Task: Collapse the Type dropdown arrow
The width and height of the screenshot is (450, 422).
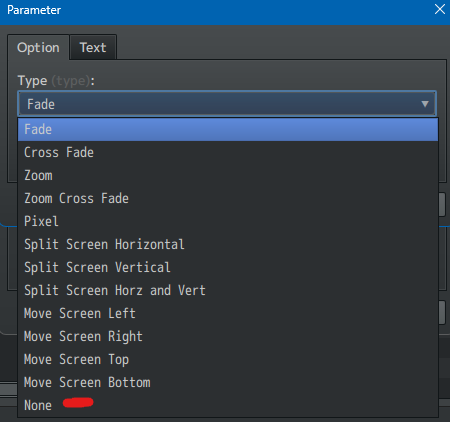Action: point(425,104)
